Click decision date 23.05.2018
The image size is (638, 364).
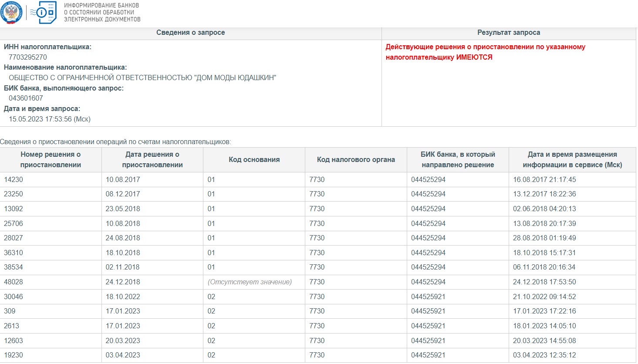123,209
